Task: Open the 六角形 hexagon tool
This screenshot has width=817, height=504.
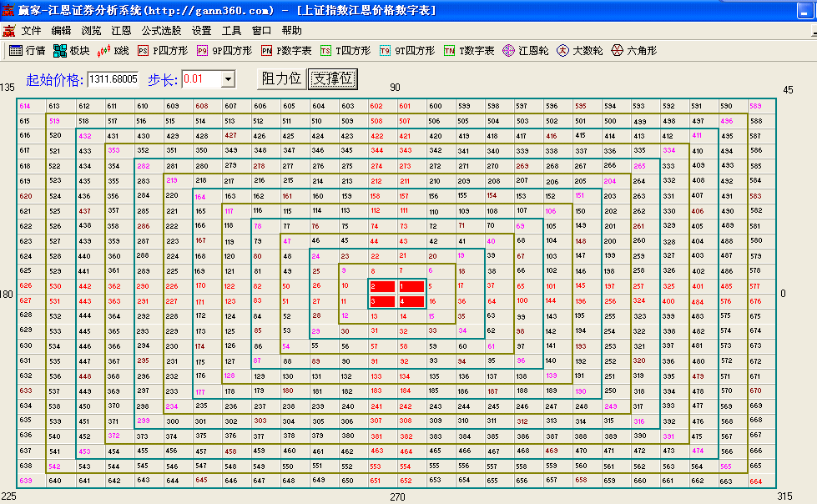Action: tap(633, 51)
